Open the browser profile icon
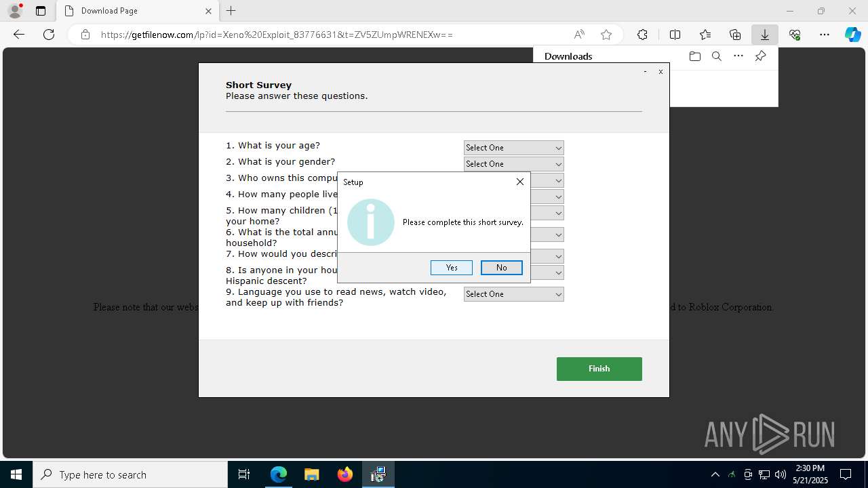The width and height of the screenshot is (868, 488). click(x=15, y=11)
